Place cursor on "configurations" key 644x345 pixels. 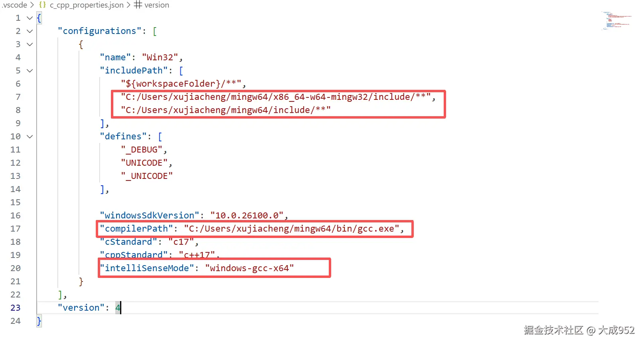(99, 31)
